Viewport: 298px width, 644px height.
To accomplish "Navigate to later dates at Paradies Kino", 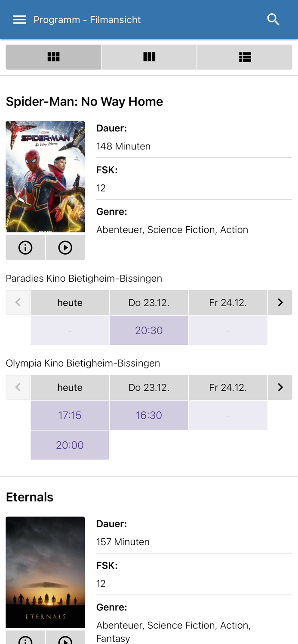I will [280, 302].
